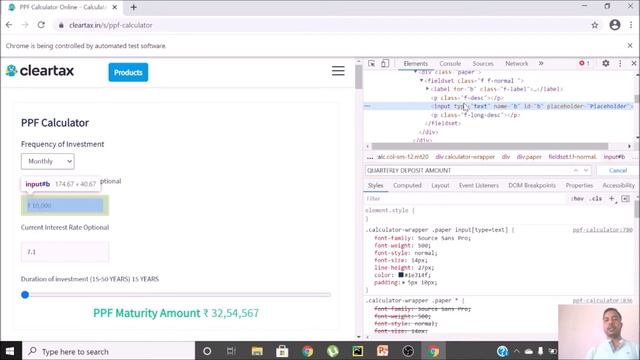This screenshot has width=640, height=360.
Task: Open the Layout tab
Action: [x=440, y=185]
